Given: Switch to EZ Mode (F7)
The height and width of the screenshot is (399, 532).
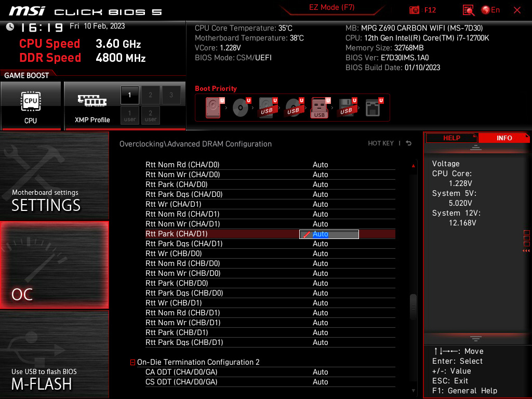Looking at the screenshot, I should point(331,7).
